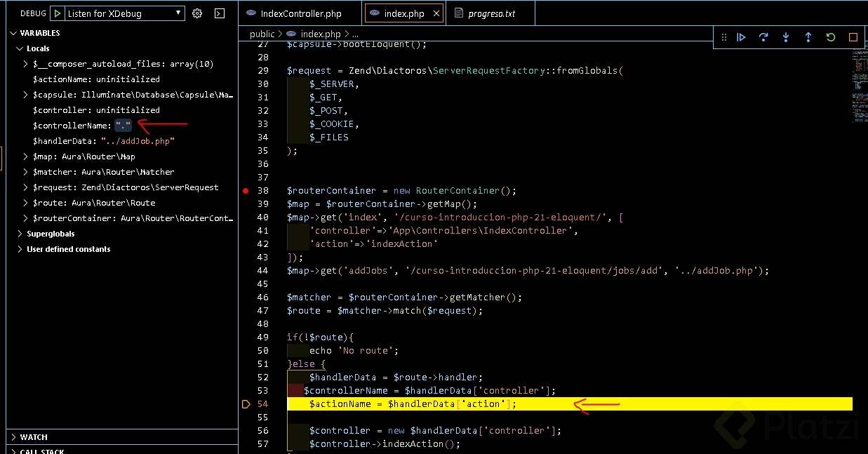868x454 pixels.
Task: Close the index.php tab
Action: tap(436, 13)
